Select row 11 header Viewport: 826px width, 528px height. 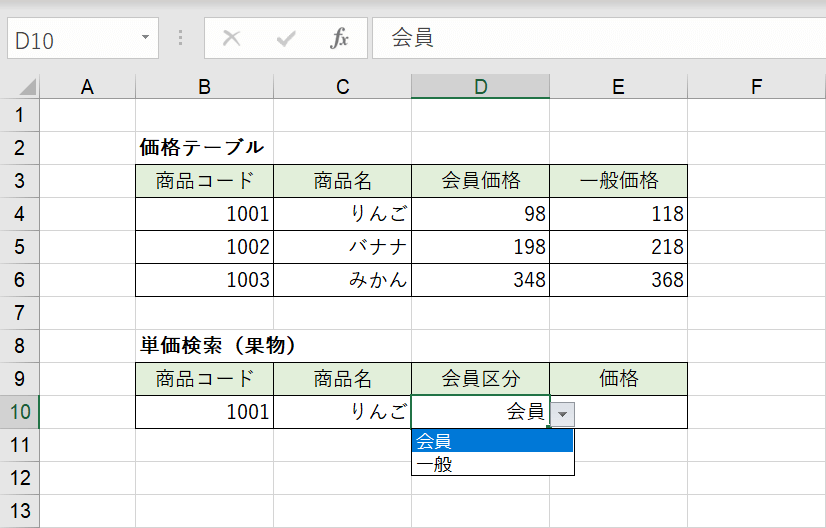(x=19, y=445)
